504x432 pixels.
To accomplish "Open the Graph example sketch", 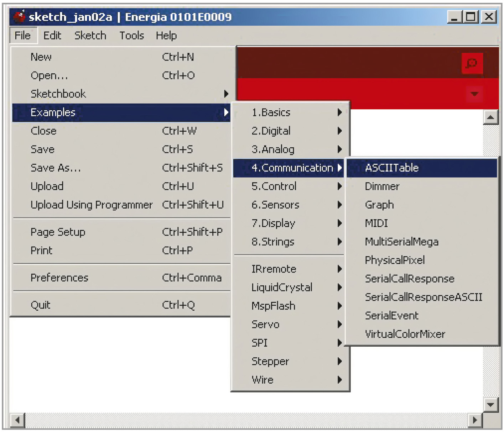I will pos(422,205).
